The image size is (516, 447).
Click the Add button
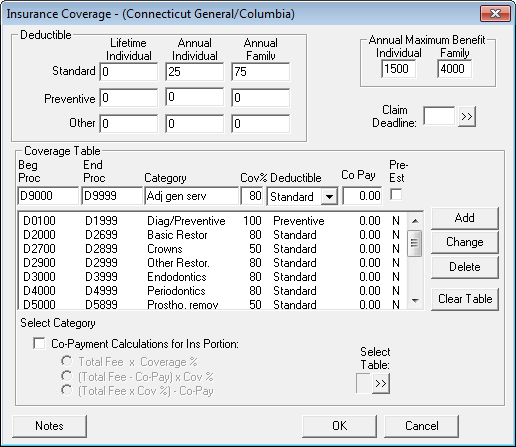(465, 218)
